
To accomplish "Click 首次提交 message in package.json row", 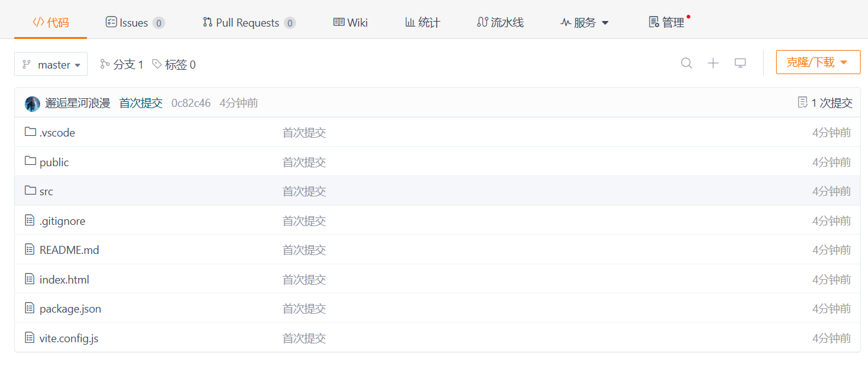I will [304, 309].
